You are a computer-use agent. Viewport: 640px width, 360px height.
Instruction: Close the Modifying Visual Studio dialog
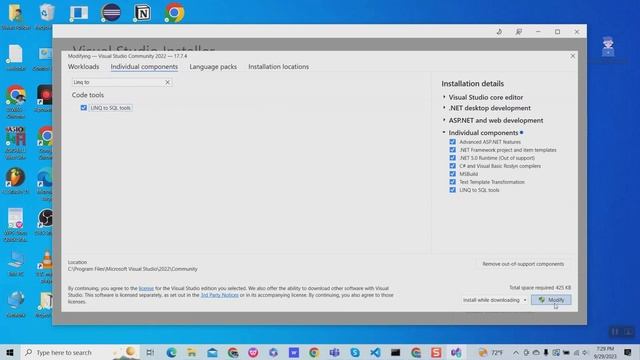point(573,56)
